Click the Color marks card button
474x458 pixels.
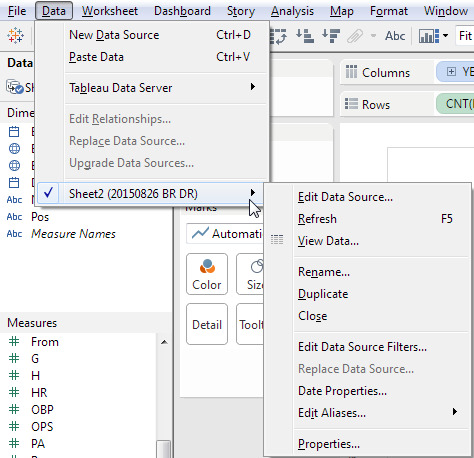(x=207, y=274)
